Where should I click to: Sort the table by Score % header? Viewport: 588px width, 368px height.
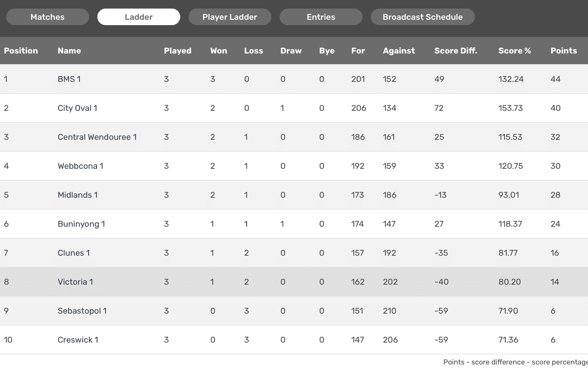pyautogui.click(x=515, y=51)
